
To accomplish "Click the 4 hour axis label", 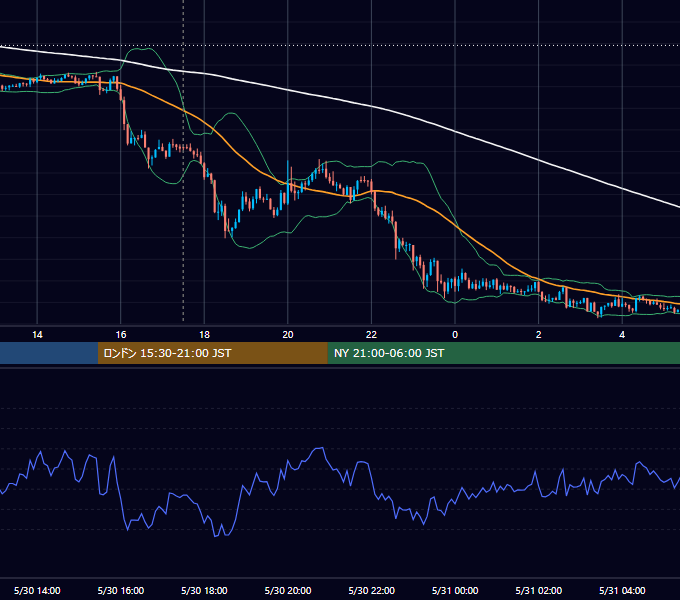I will click(622, 335).
